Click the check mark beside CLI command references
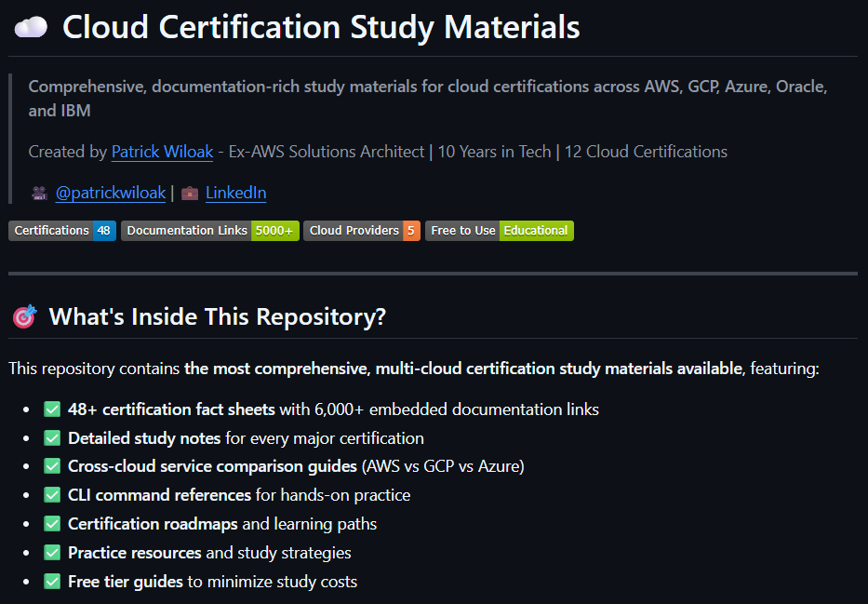The width and height of the screenshot is (868, 604). tap(52, 495)
